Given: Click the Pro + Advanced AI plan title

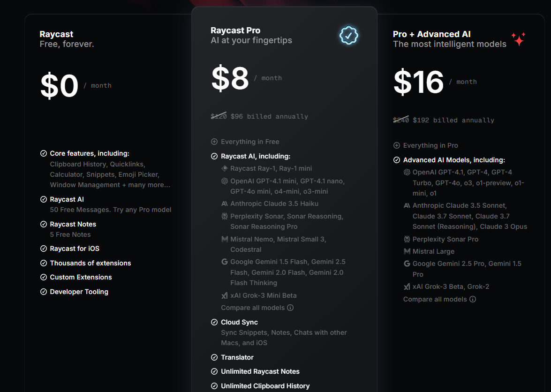Looking at the screenshot, I should pyautogui.click(x=431, y=34).
